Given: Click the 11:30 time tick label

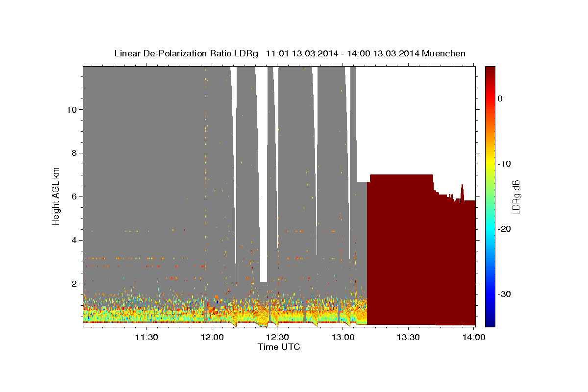Looking at the screenshot, I should pyautogui.click(x=146, y=337).
